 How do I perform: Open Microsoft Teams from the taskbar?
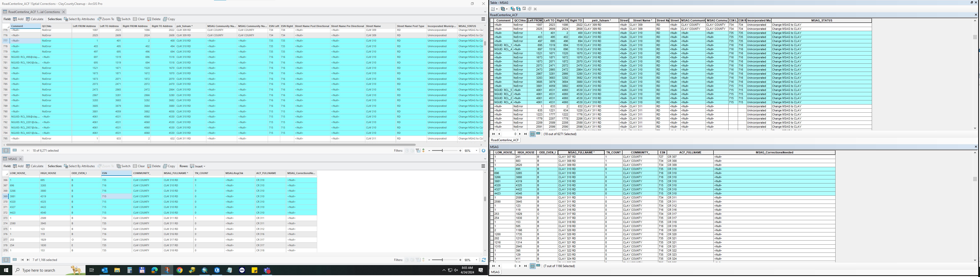(267, 270)
